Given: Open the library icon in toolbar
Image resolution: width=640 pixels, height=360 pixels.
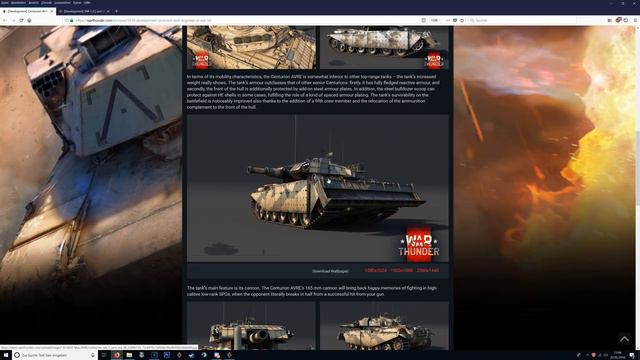Looking at the screenshot, I should coord(610,20).
